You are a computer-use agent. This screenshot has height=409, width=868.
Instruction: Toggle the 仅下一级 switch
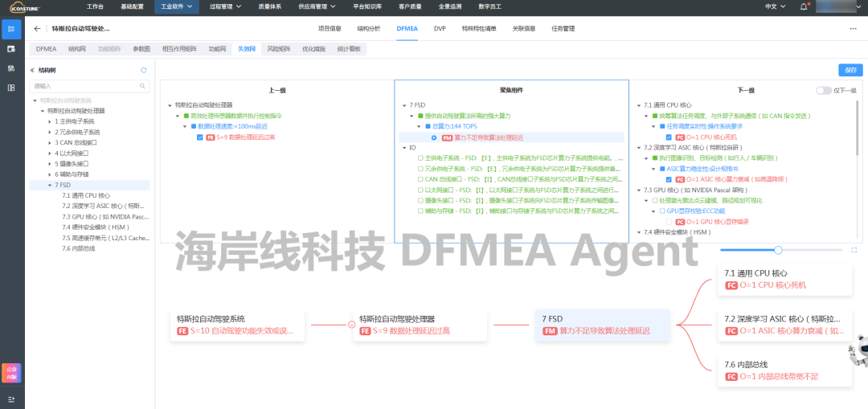tap(824, 91)
